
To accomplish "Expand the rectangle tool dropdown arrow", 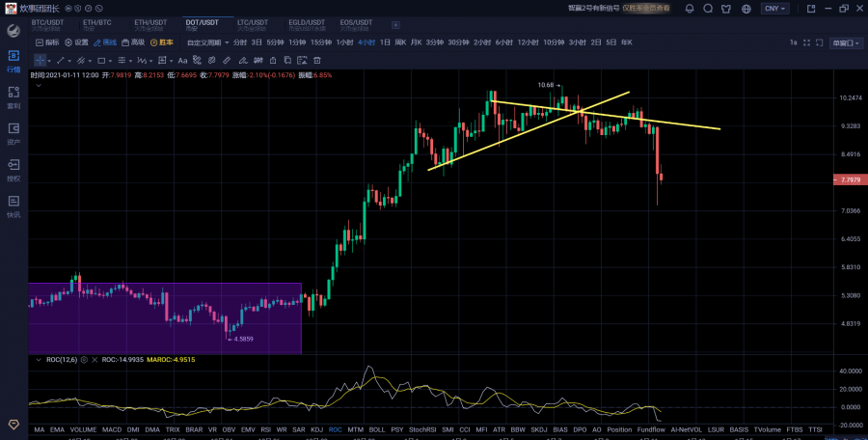I will tap(110, 61).
